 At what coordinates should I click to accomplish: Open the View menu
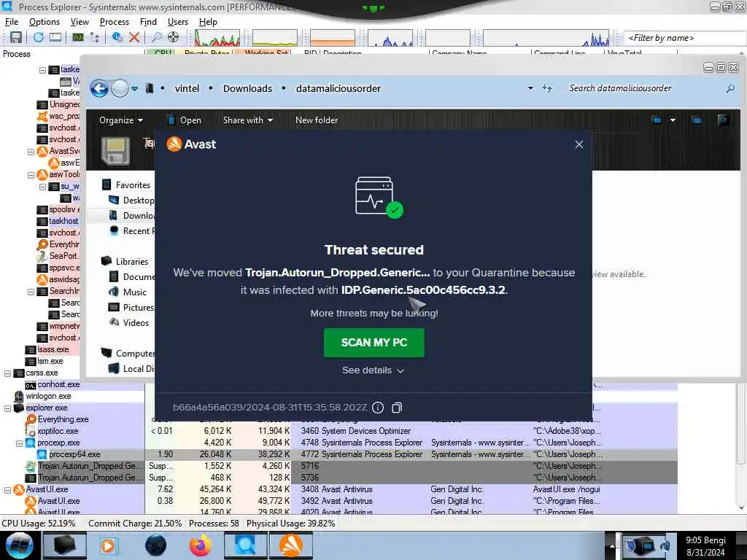click(x=80, y=22)
